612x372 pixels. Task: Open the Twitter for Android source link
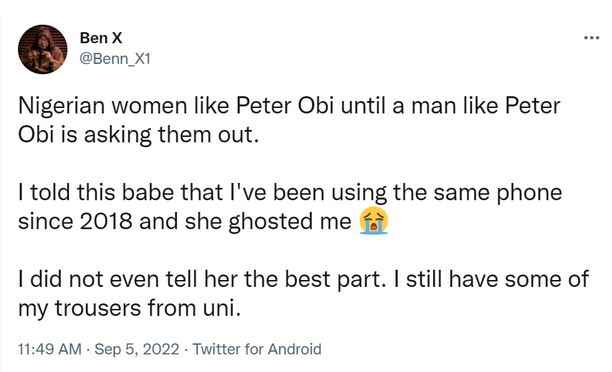click(x=257, y=349)
